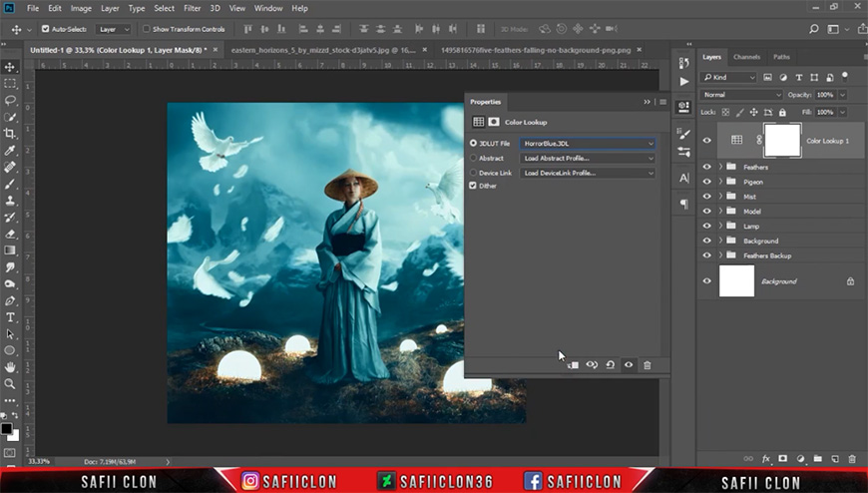Hide the Color Lookup 1 layer
Image resolution: width=868 pixels, height=493 pixels.
pos(707,141)
